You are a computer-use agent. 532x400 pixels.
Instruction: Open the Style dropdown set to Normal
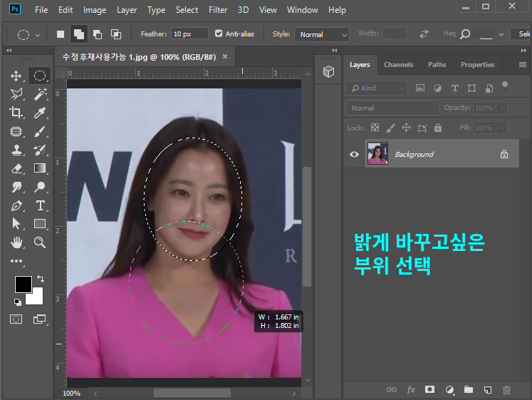(322, 35)
